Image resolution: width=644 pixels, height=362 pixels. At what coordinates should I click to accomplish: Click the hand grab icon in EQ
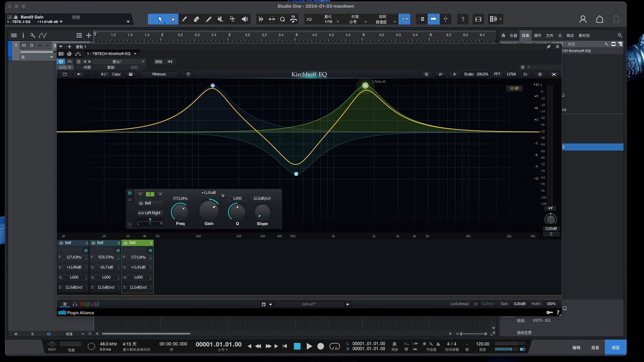188,74
